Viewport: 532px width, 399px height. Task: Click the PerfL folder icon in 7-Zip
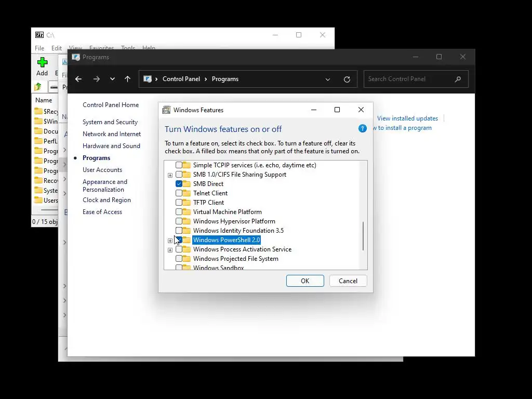pos(38,141)
